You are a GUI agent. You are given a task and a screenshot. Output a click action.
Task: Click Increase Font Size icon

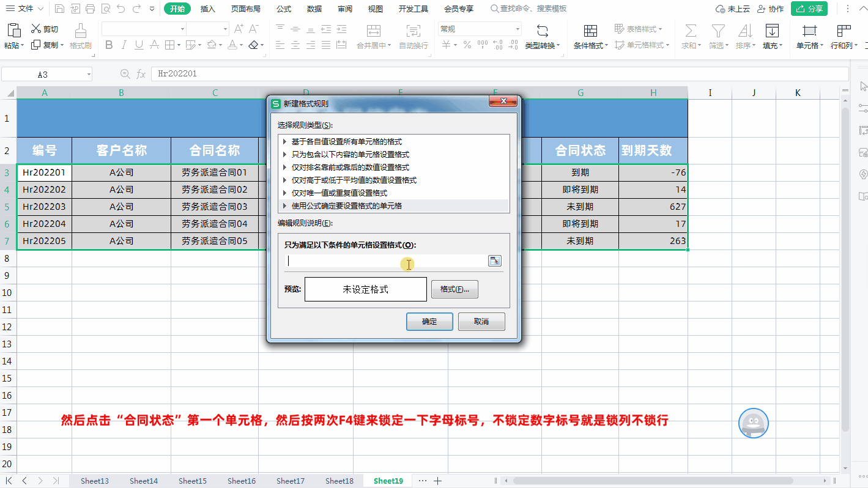pyautogui.click(x=239, y=29)
